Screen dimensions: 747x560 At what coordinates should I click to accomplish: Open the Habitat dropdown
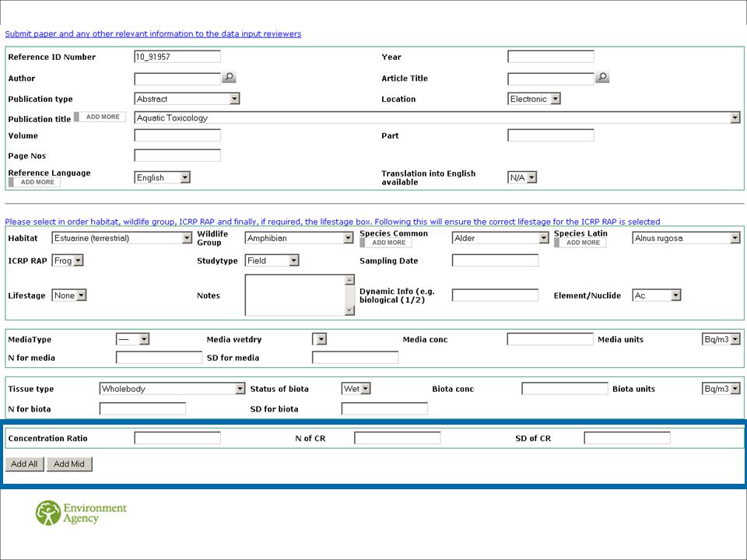coord(122,238)
